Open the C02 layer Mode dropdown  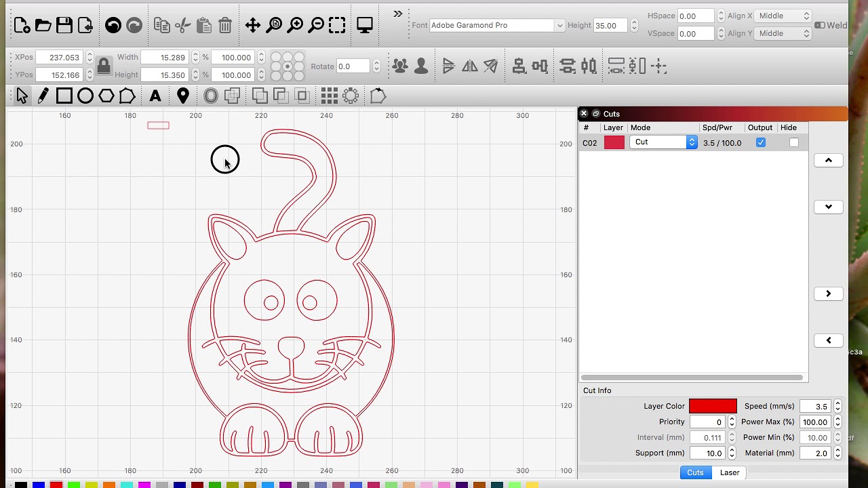pyautogui.click(x=663, y=142)
